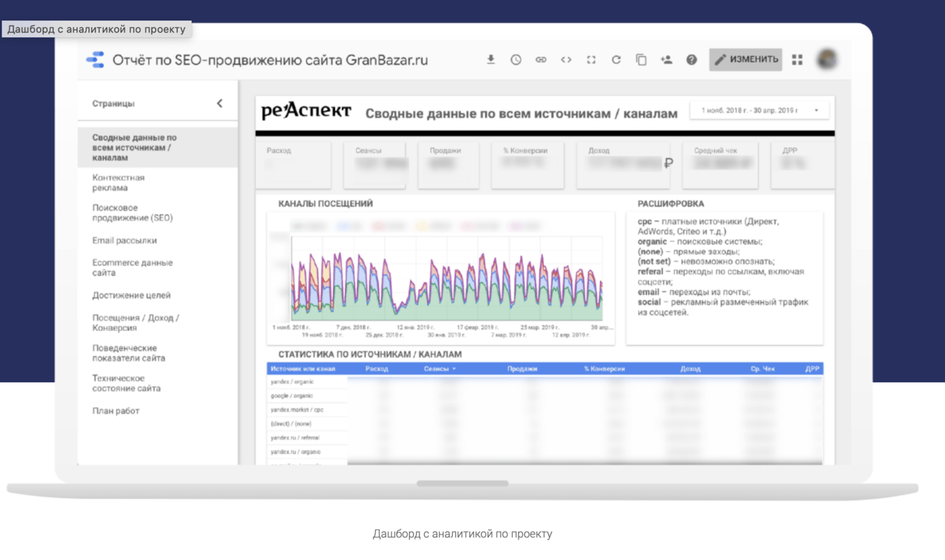This screenshot has width=945, height=560.
Task: Open the help question mark icon
Action: (x=692, y=60)
